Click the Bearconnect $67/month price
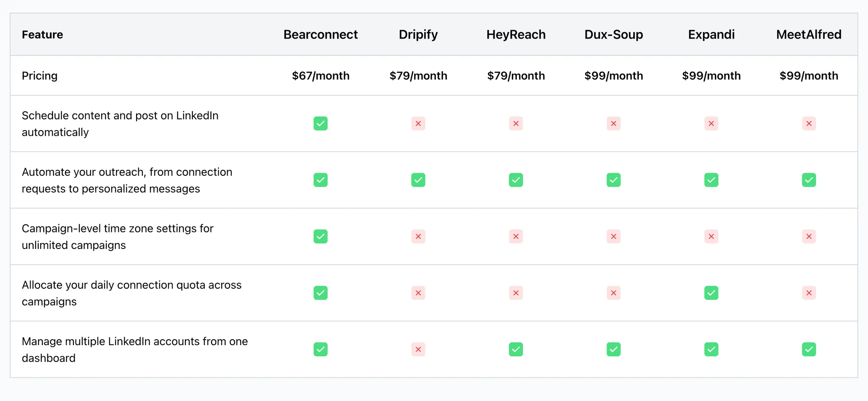Image resolution: width=868 pixels, height=401 pixels. tap(320, 76)
